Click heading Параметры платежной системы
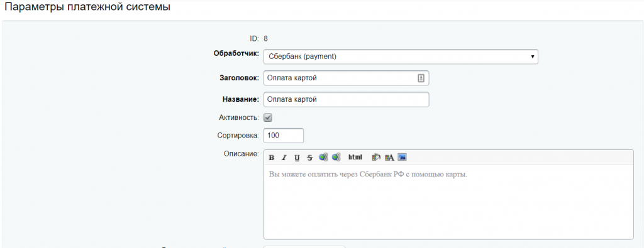644x248 pixels. point(87,7)
